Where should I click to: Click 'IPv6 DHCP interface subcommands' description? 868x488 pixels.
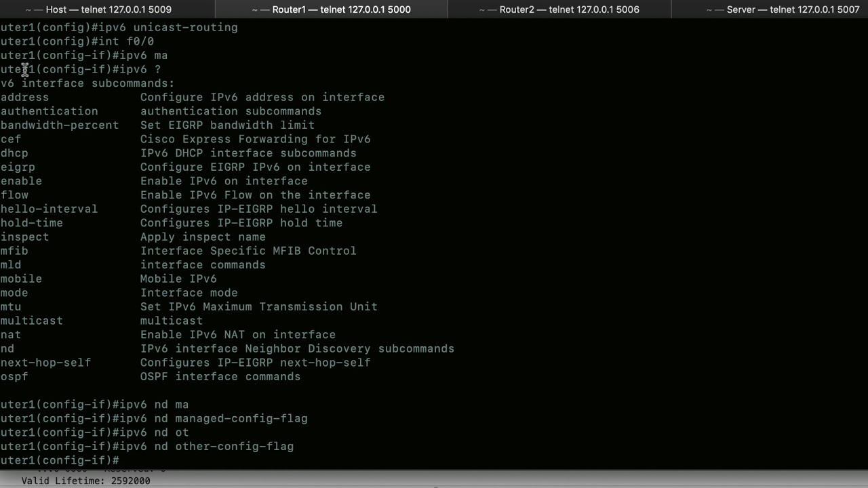tap(248, 153)
